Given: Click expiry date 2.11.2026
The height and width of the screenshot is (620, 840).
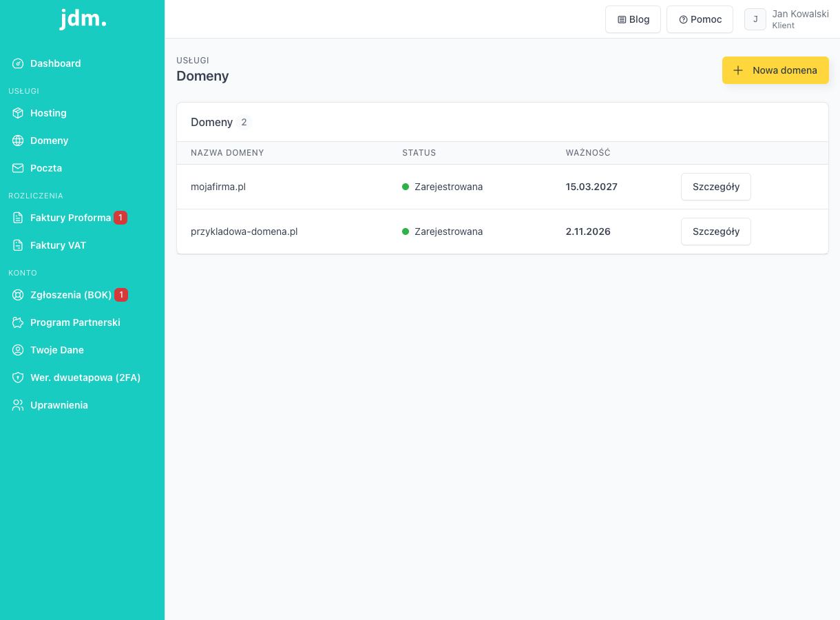Looking at the screenshot, I should (x=588, y=231).
